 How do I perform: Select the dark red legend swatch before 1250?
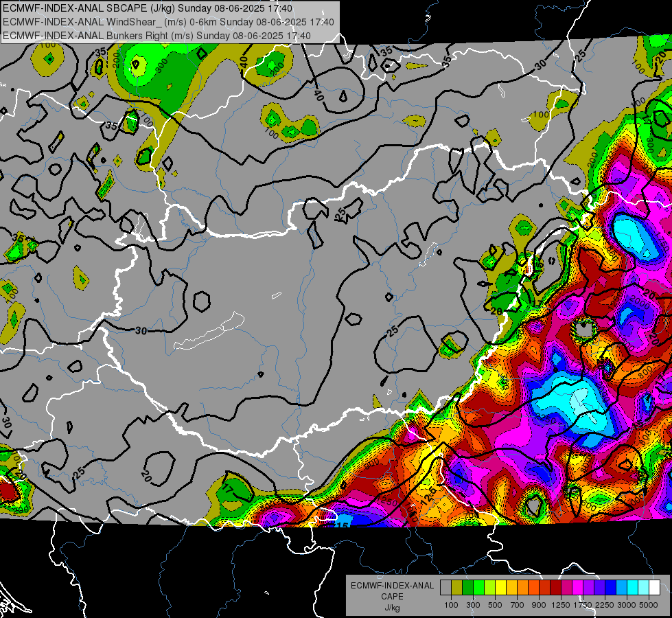pyautogui.click(x=555, y=588)
